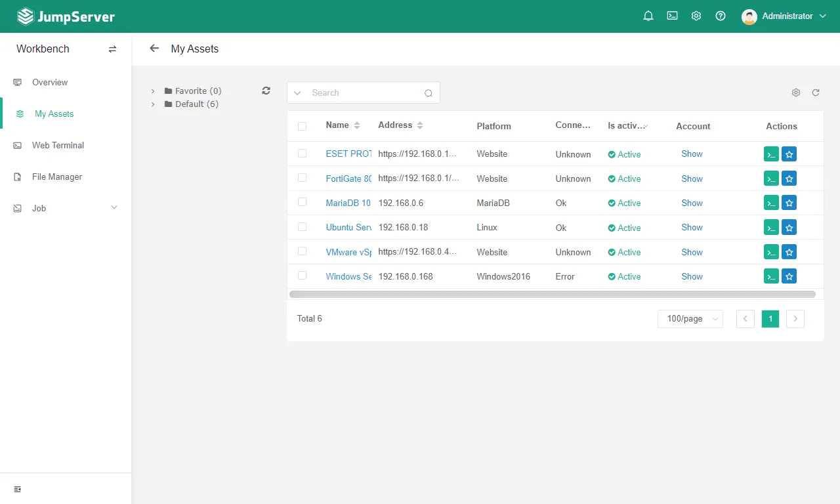Image resolution: width=840 pixels, height=504 pixels.
Task: Focus the asset Search input field
Action: (364, 93)
